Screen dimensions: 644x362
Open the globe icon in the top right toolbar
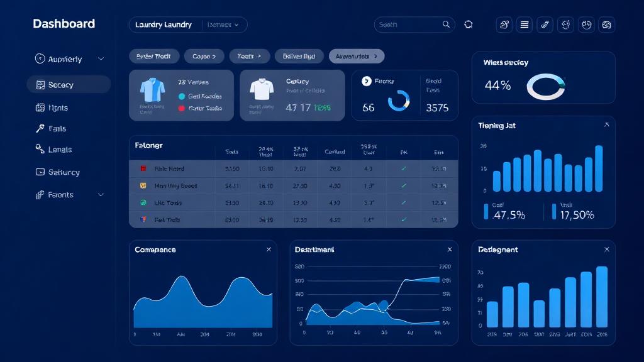click(x=565, y=25)
